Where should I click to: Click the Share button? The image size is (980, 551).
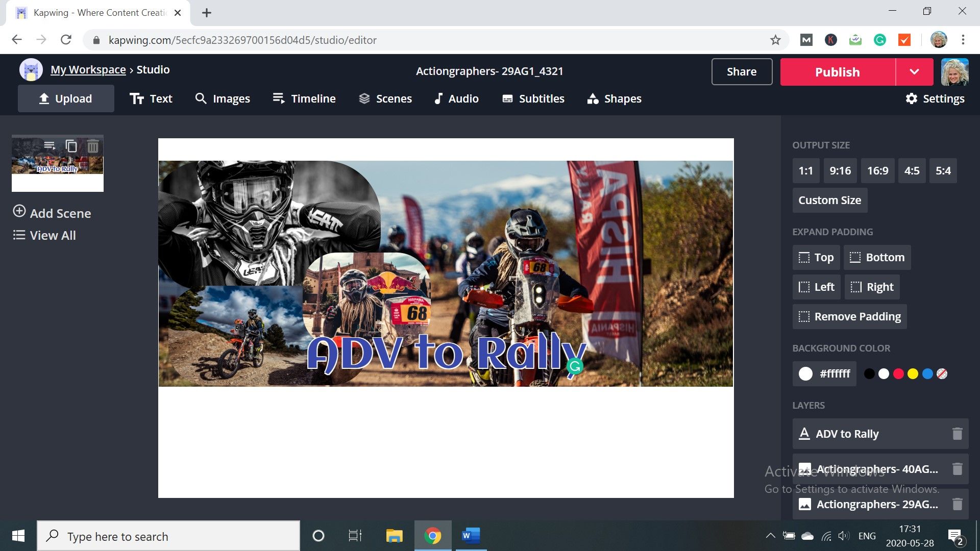coord(741,72)
